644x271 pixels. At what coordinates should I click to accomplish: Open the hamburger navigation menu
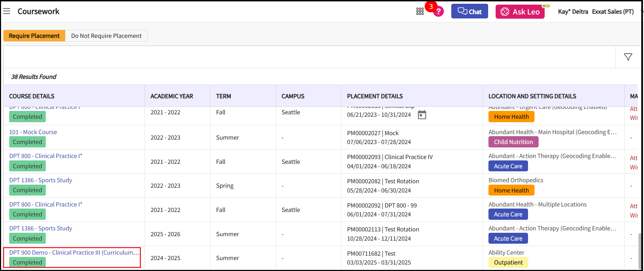point(6,11)
